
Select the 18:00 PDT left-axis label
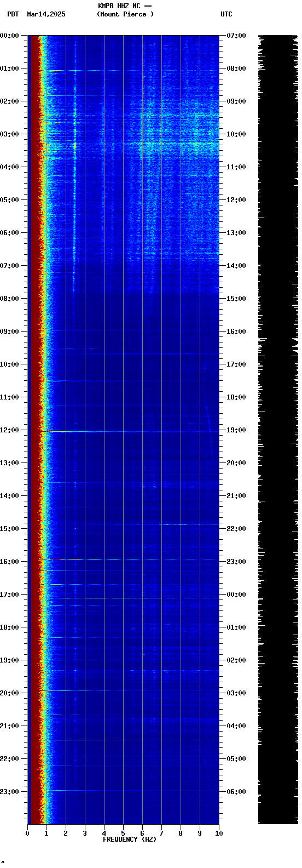click(9, 627)
